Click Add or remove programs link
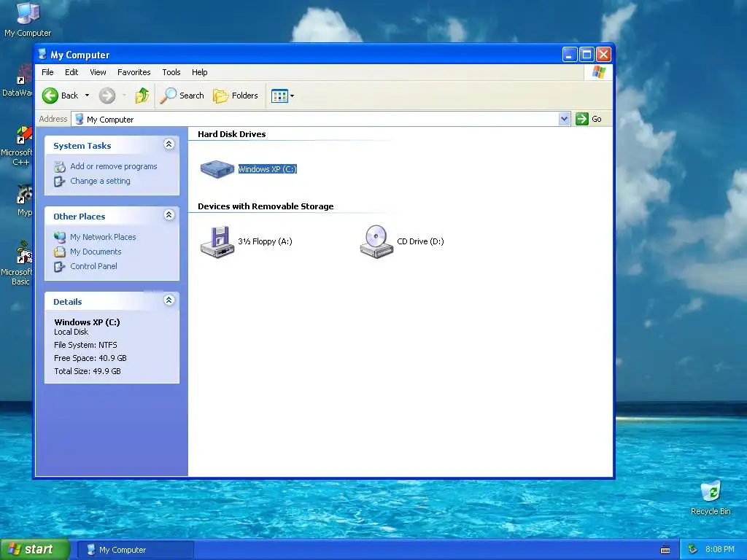The image size is (747, 560). (113, 166)
